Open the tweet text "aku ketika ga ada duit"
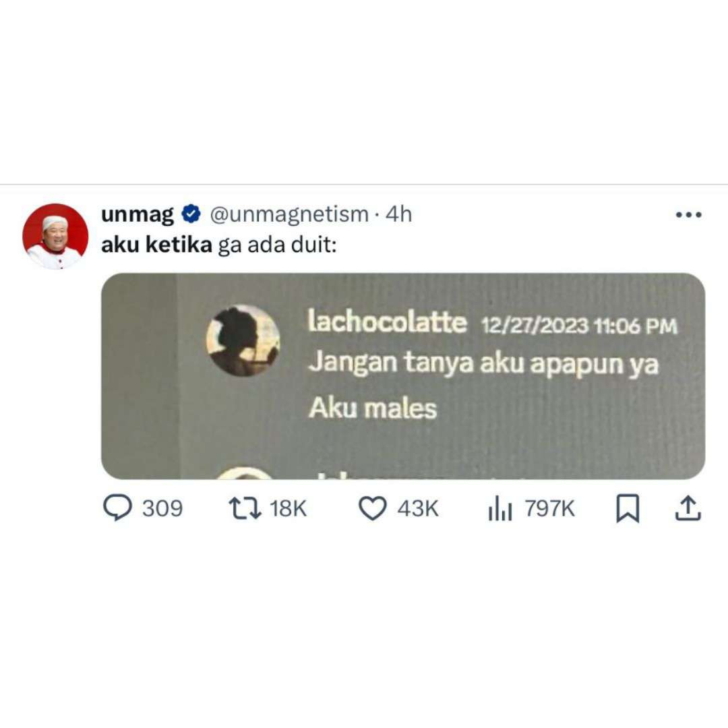728x728 pixels. click(218, 245)
